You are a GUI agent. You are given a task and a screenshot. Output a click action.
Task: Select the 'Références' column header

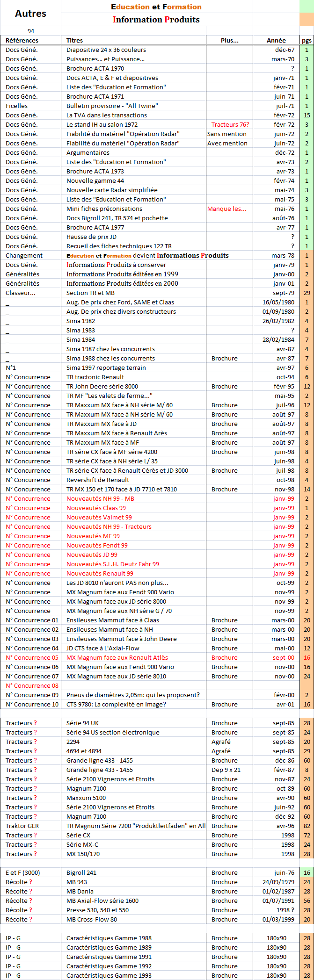coord(22,40)
